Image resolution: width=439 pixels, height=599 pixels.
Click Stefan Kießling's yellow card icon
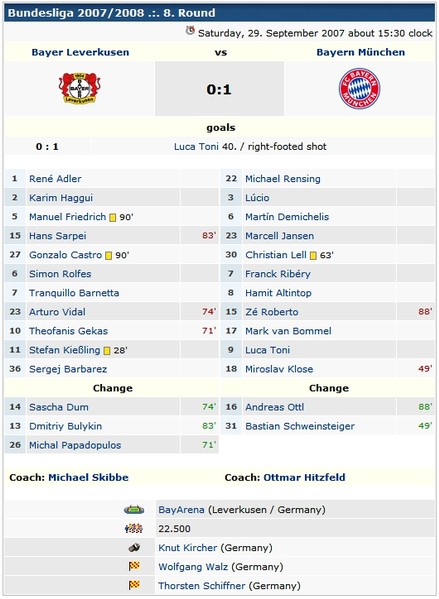[107, 351]
